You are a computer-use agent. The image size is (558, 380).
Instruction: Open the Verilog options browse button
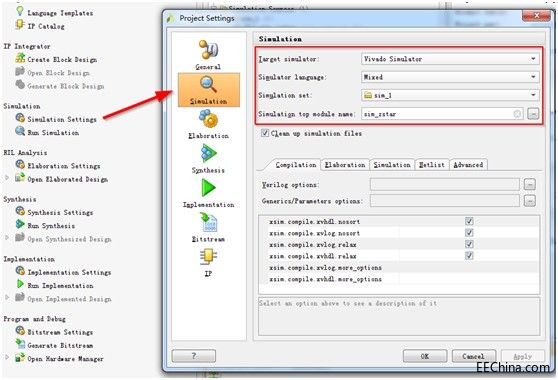[530, 184]
